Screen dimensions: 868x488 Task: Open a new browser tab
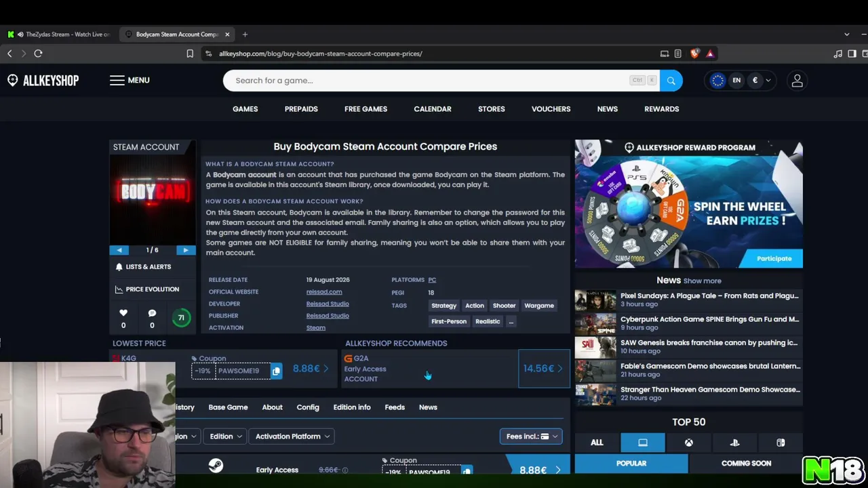(245, 35)
